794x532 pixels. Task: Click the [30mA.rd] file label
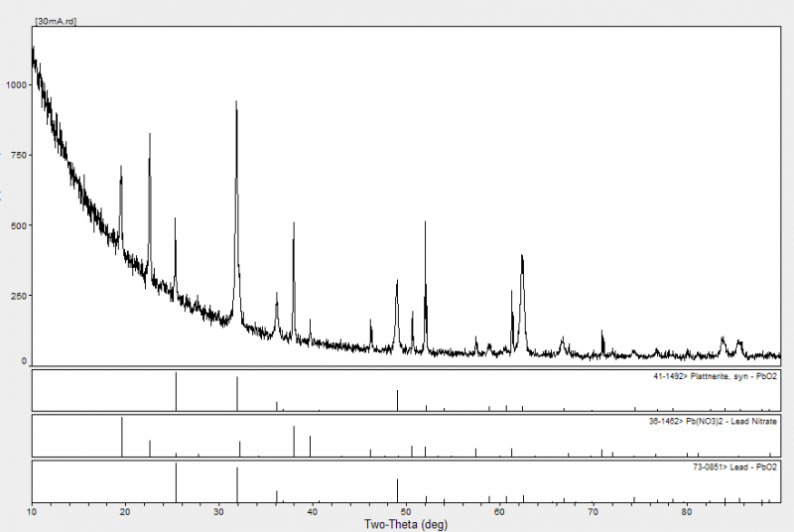click(x=56, y=21)
